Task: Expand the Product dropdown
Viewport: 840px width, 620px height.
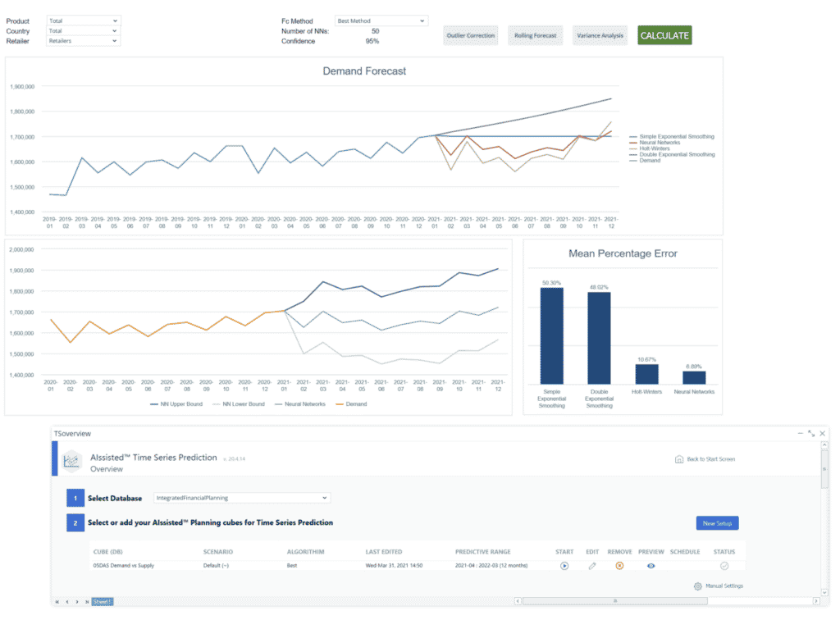Action: [x=84, y=21]
